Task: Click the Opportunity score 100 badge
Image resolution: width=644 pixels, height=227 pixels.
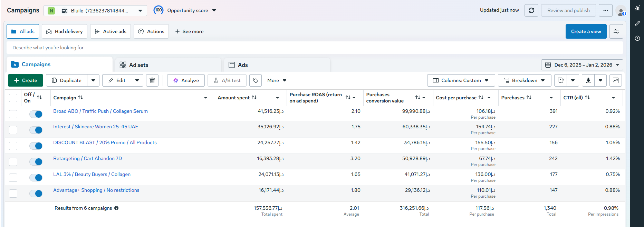Action: 158,10
